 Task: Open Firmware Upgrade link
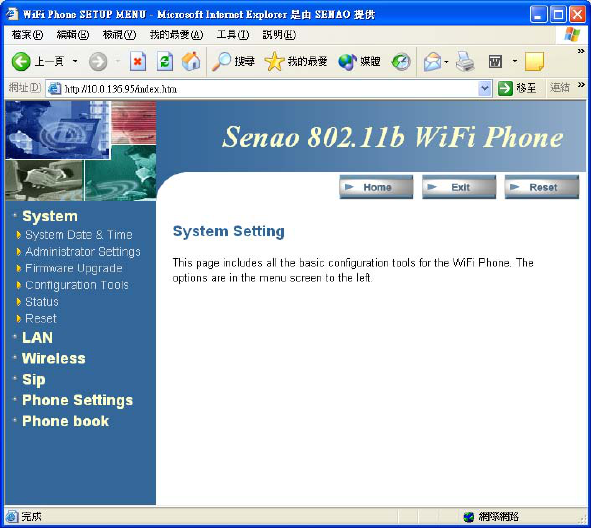73,268
